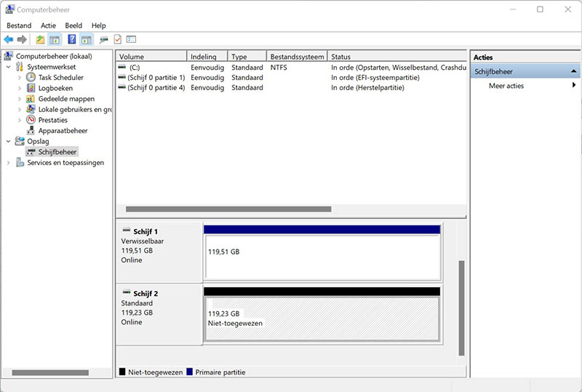This screenshot has width=582, height=392.
Task: Sort by the Type column header
Action: 247,57
